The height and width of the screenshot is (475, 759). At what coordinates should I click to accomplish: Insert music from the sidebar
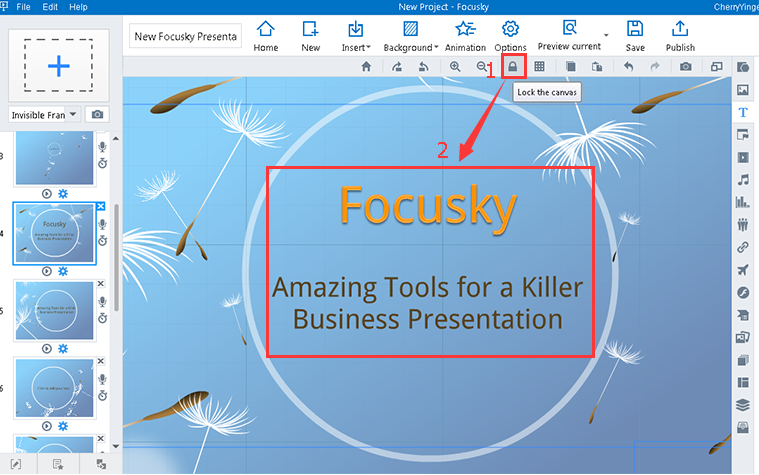[743, 180]
